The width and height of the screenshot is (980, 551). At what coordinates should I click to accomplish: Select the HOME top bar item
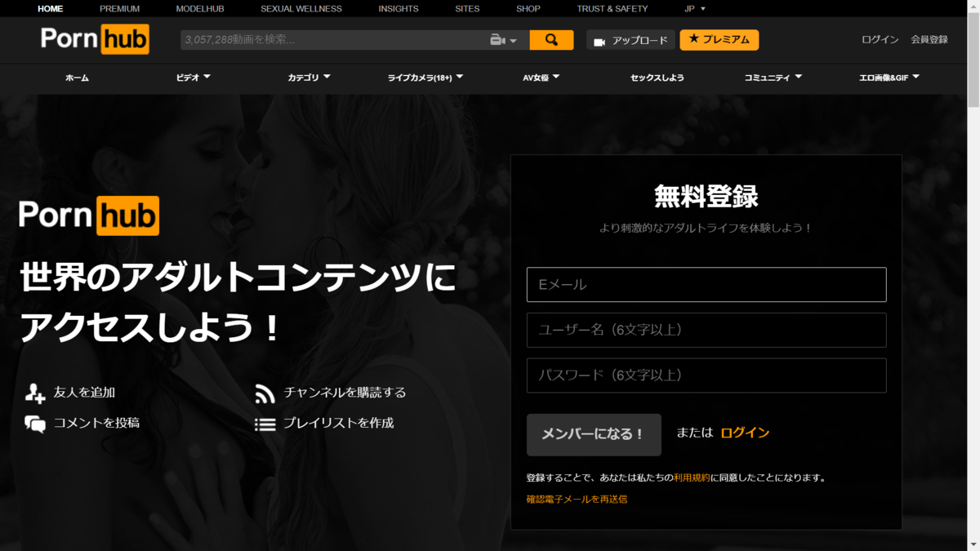(x=51, y=9)
